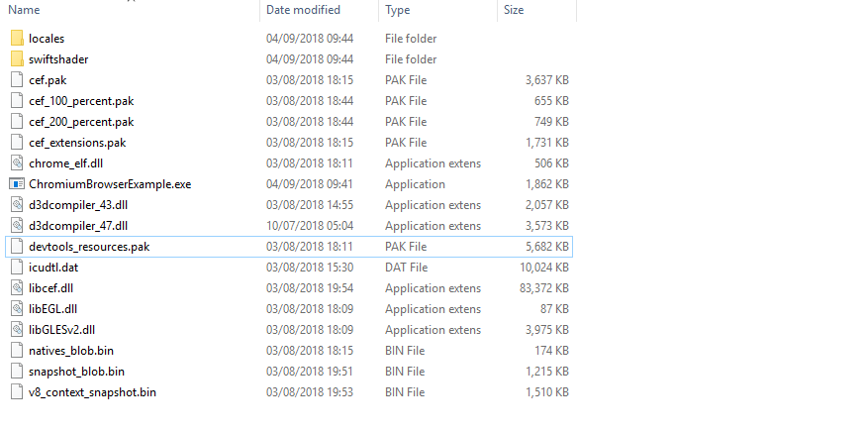Sort files by Name column header
The height and width of the screenshot is (432, 868).
click(x=25, y=10)
